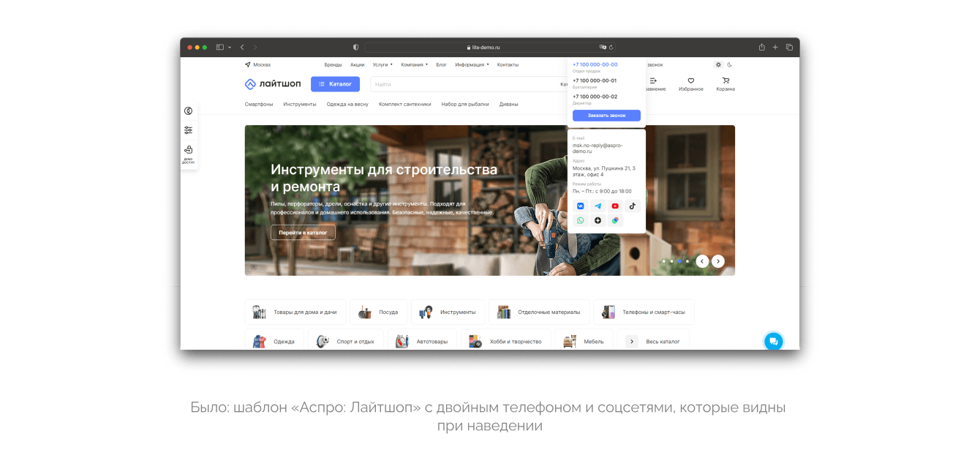Click the Перейти в каталог banner button
Image resolution: width=980 pixels, height=450 pixels.
coord(303,233)
